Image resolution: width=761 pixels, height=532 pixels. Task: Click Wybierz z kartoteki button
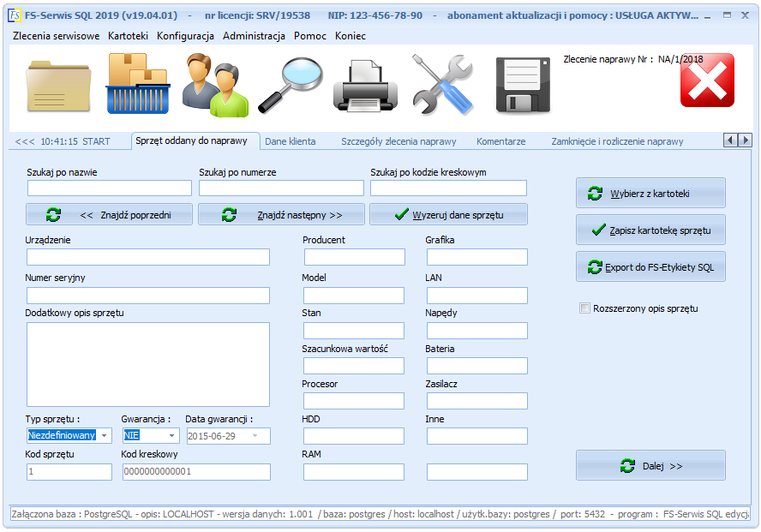pos(650,193)
